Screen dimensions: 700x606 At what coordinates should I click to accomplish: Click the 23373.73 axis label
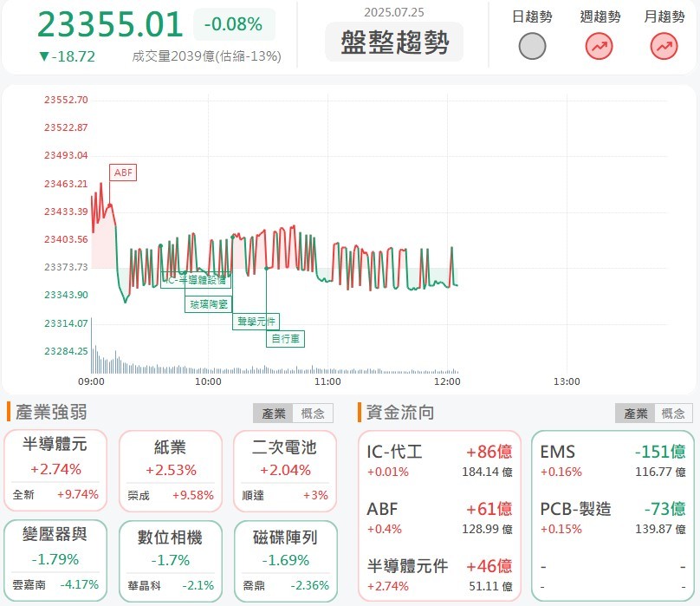[66, 267]
